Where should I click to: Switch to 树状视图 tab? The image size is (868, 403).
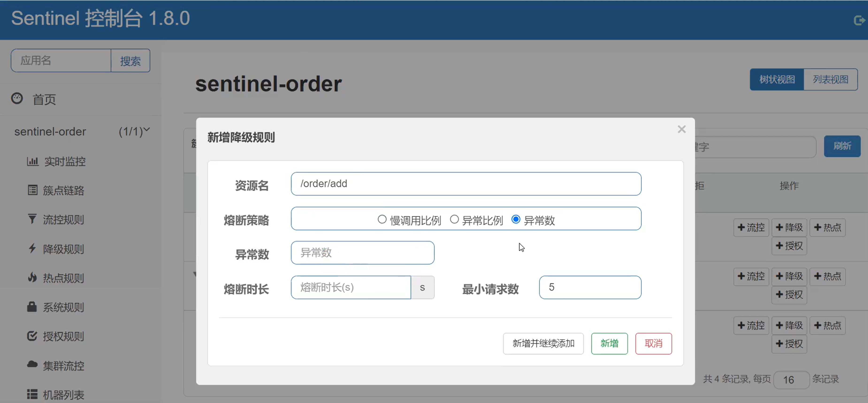coord(777,79)
